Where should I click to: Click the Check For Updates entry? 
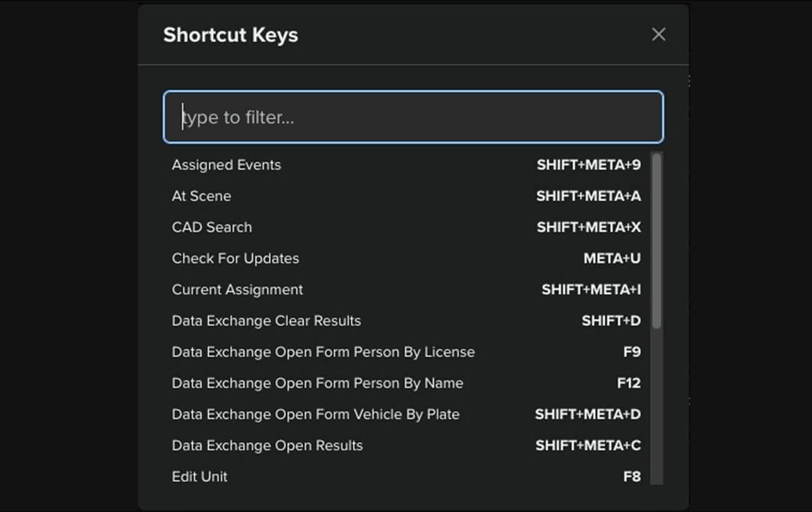tap(235, 258)
